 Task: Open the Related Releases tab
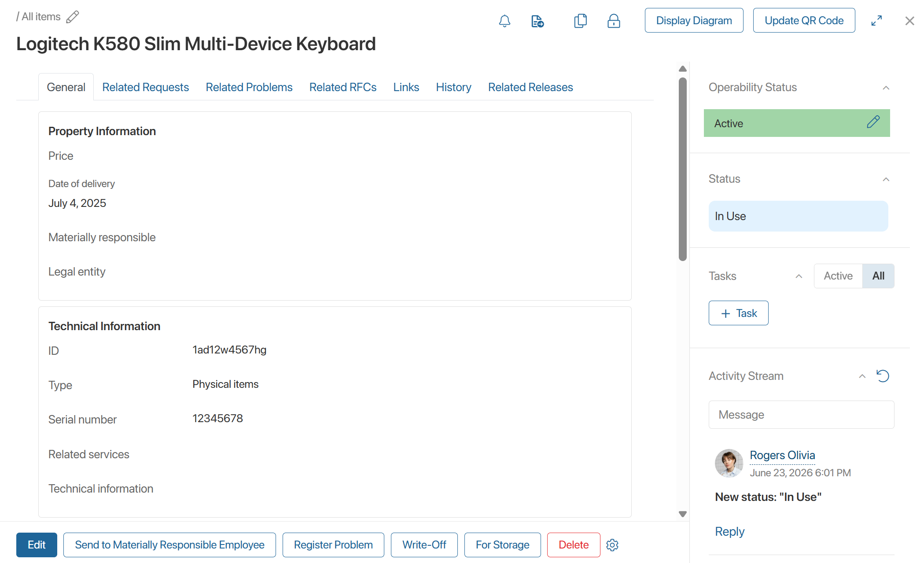coord(530,87)
